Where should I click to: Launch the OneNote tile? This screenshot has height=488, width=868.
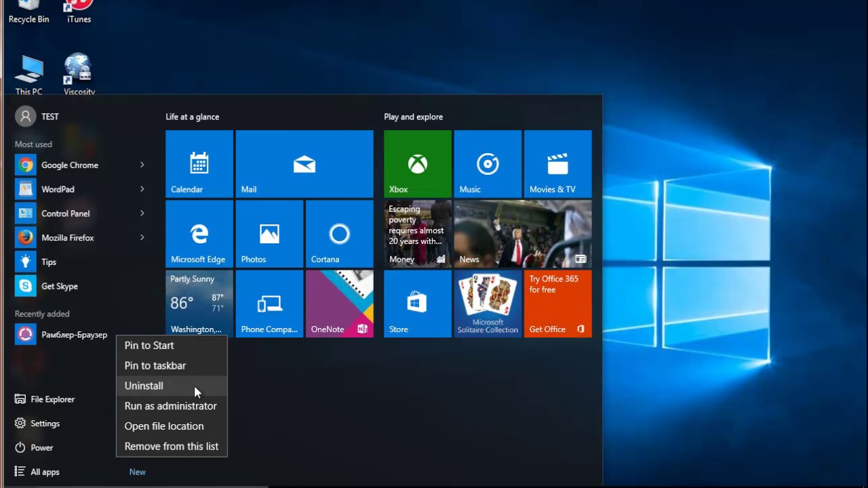(x=340, y=304)
